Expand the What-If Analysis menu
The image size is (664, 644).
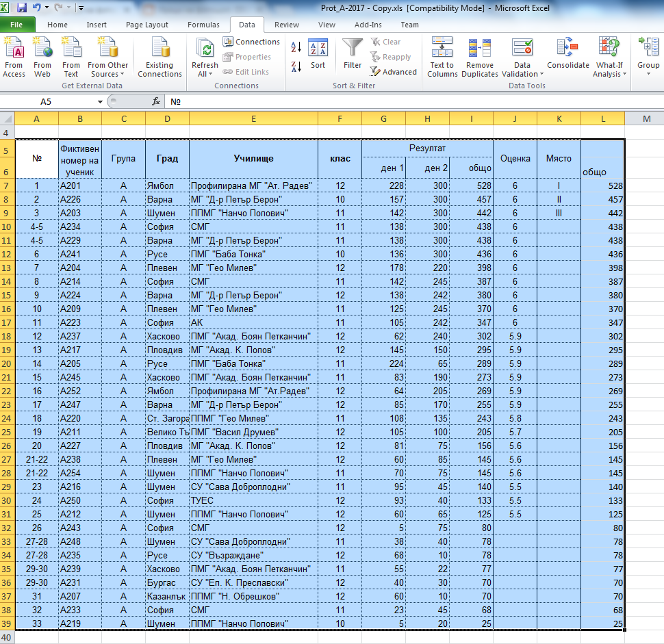click(609, 74)
